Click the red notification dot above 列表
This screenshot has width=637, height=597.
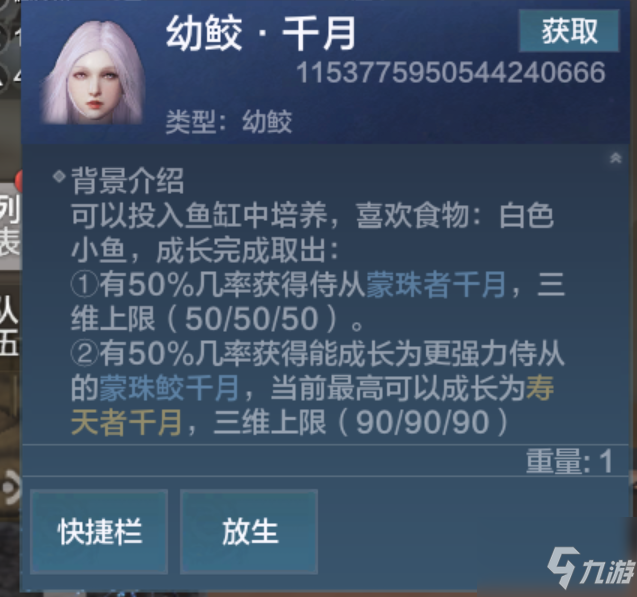tap(18, 180)
